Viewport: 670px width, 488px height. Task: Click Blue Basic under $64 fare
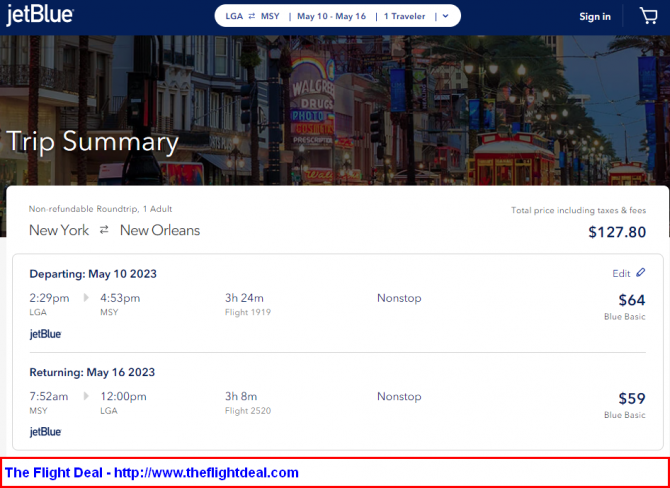(x=625, y=317)
